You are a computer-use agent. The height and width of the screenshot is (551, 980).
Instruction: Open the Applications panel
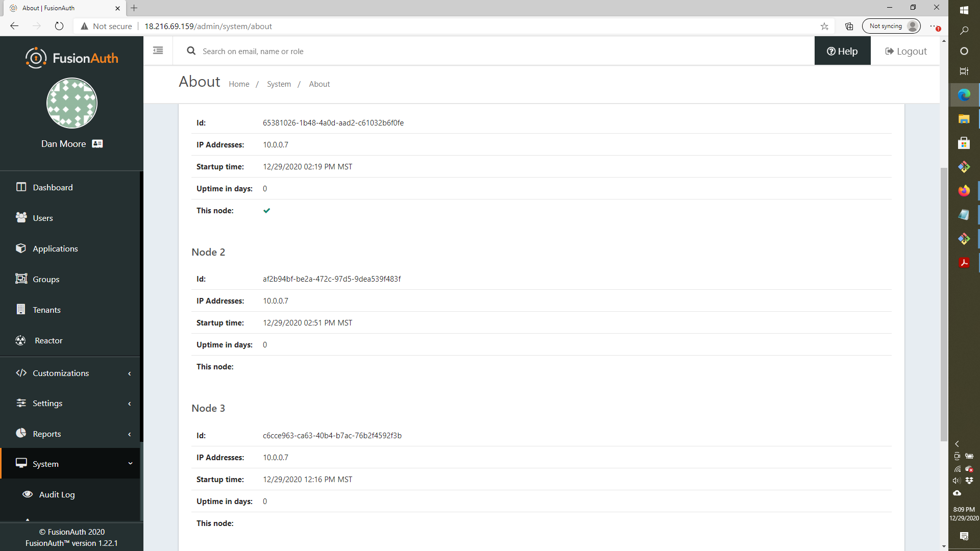[x=54, y=248]
